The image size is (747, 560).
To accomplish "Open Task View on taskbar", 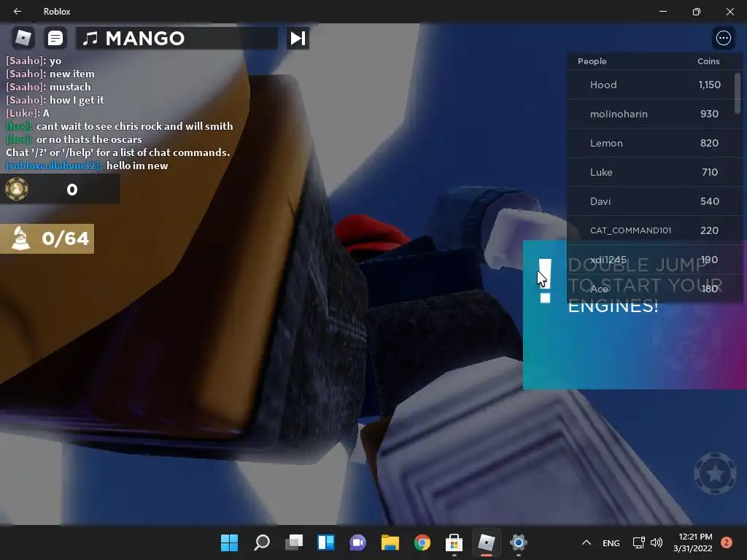I will [294, 542].
